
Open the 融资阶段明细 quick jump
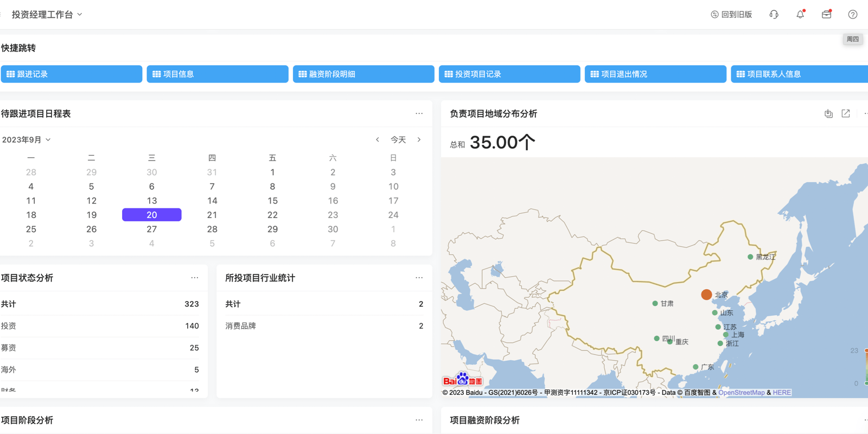point(363,74)
